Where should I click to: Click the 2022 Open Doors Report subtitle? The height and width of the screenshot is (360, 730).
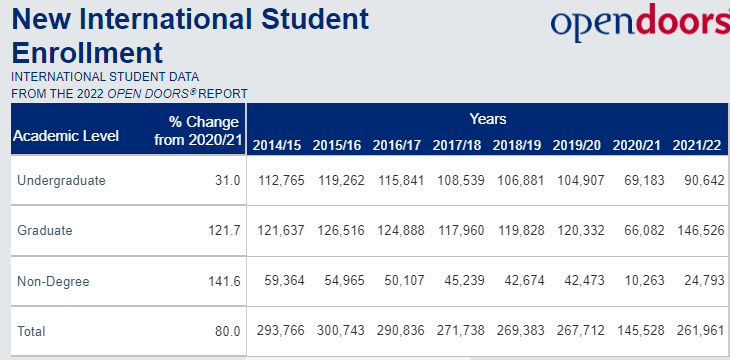tap(129, 94)
